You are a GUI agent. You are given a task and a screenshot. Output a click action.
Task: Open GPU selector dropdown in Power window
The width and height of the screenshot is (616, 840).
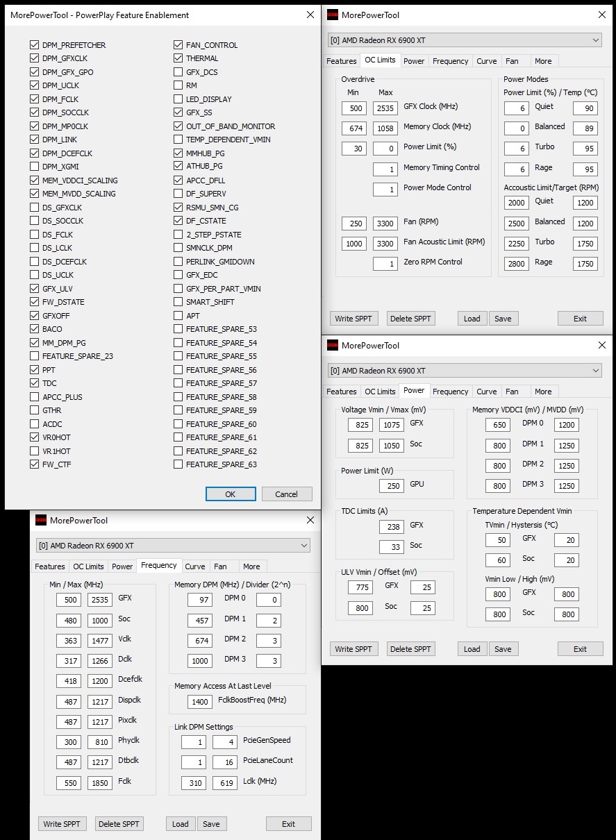point(465,371)
